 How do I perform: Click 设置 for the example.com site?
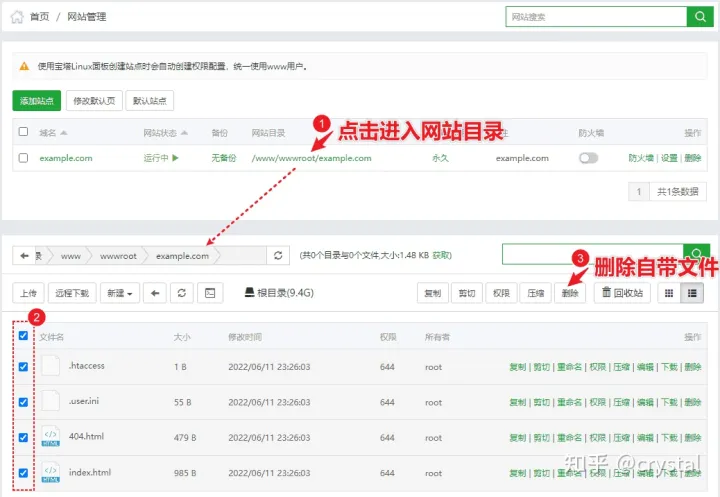pyautogui.click(x=669, y=158)
